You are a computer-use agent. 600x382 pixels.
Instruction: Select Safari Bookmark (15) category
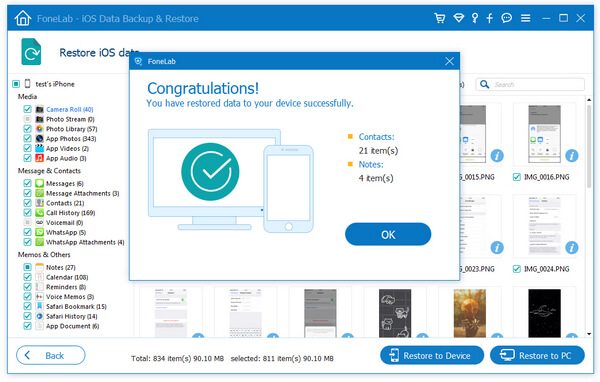pos(76,306)
